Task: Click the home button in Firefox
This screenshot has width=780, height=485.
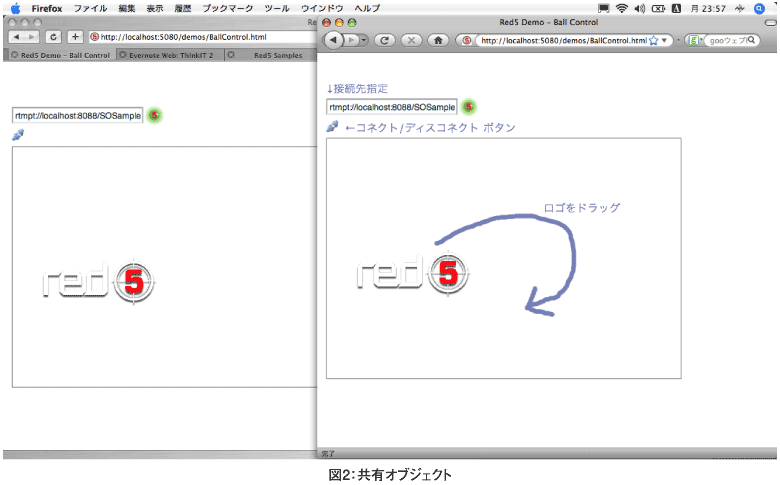Action: coord(438,40)
